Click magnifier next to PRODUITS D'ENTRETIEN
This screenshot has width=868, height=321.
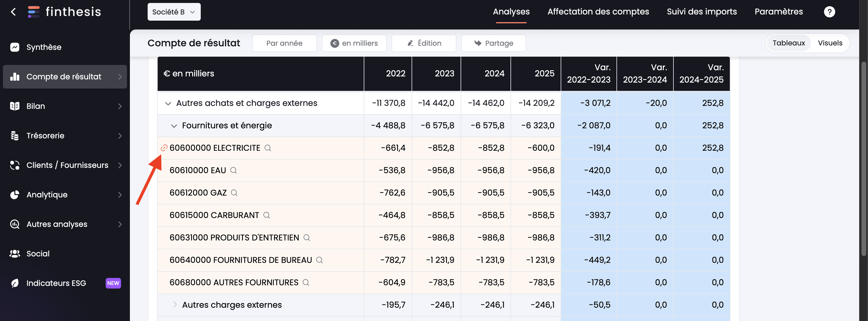coord(306,238)
